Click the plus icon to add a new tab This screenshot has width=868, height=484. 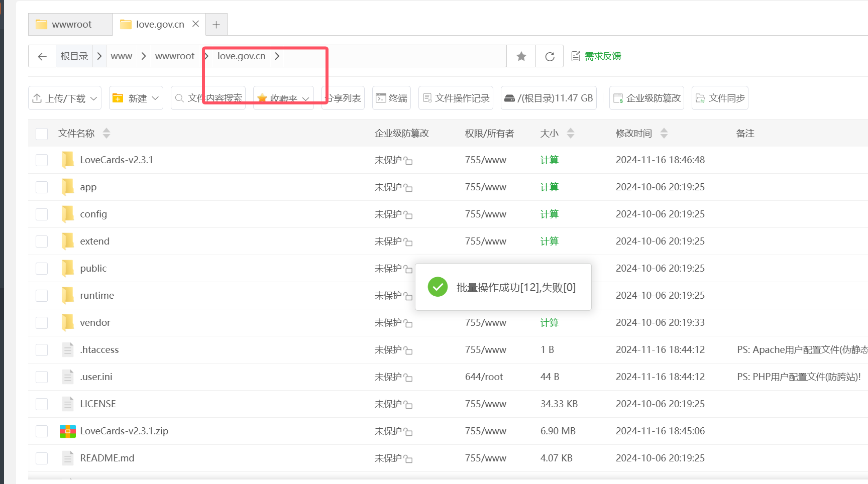pyautogui.click(x=216, y=25)
